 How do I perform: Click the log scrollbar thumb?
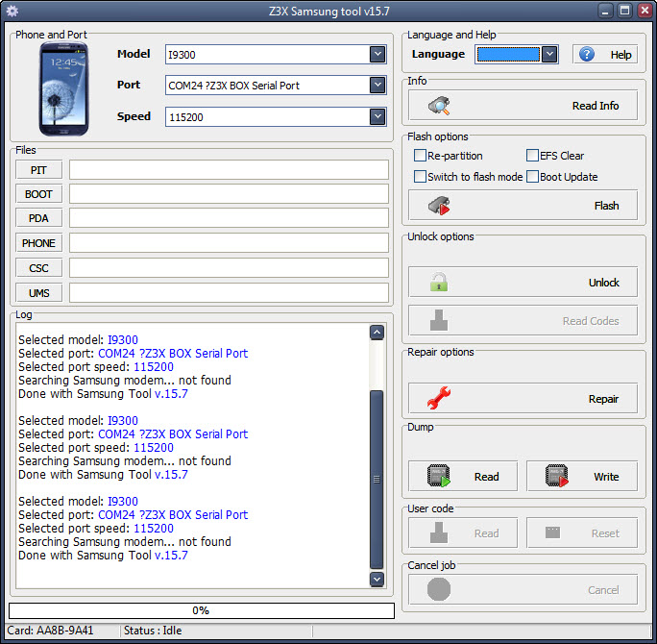click(377, 480)
